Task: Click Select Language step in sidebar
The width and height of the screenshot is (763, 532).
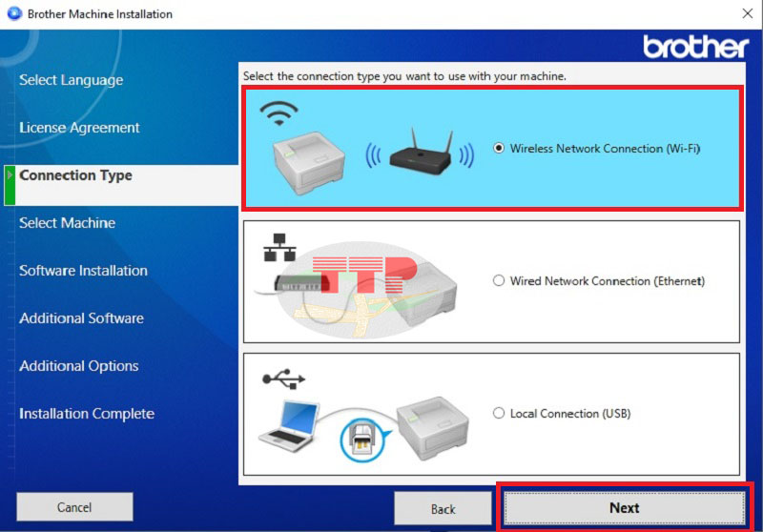Action: (x=71, y=80)
